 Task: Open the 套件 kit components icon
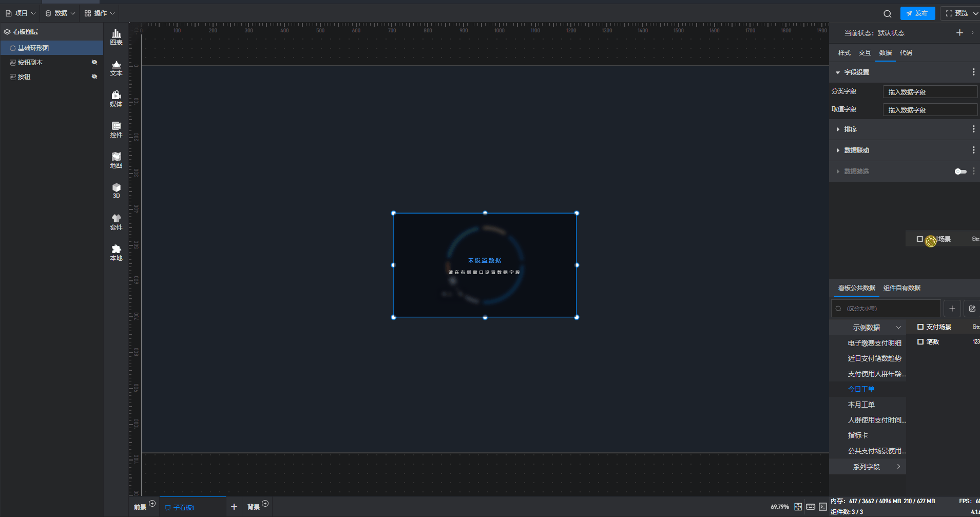tap(116, 222)
